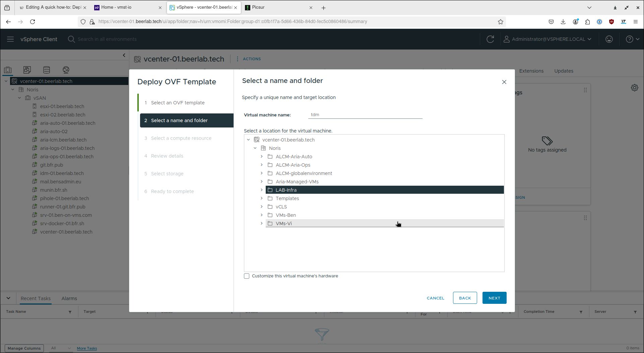Cancel the OVF deployment
This screenshot has width=644, height=353.
click(x=435, y=298)
